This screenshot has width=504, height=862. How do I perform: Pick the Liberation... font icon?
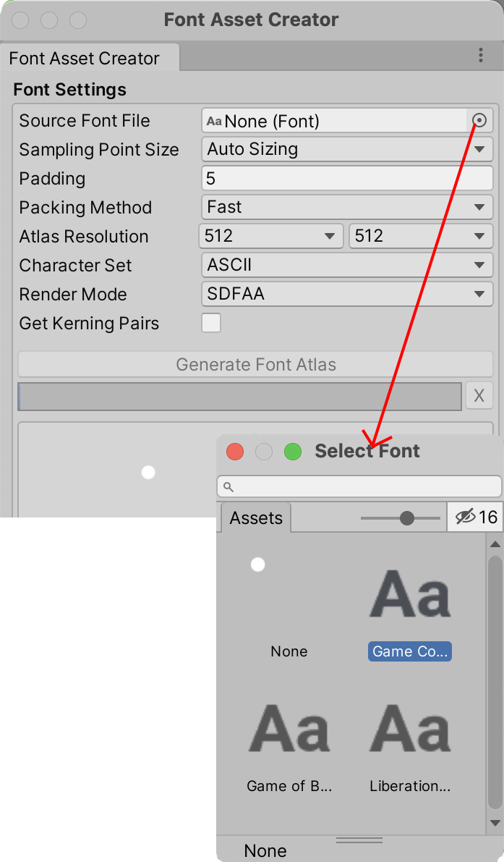point(410,729)
